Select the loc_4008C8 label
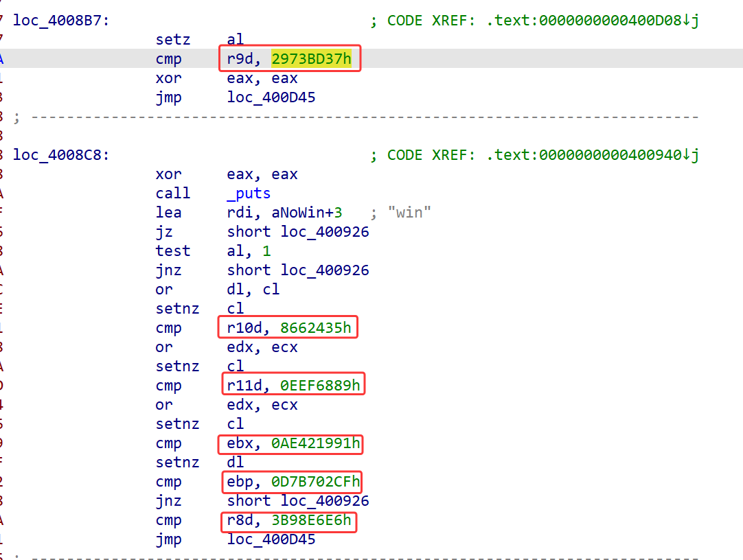Screen dimensions: 743x560 coord(60,155)
